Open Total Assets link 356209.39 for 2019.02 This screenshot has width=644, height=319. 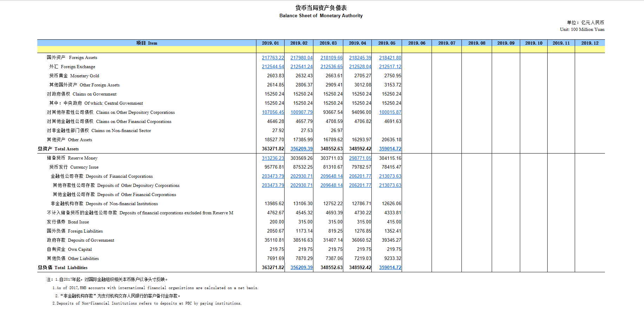click(x=301, y=149)
